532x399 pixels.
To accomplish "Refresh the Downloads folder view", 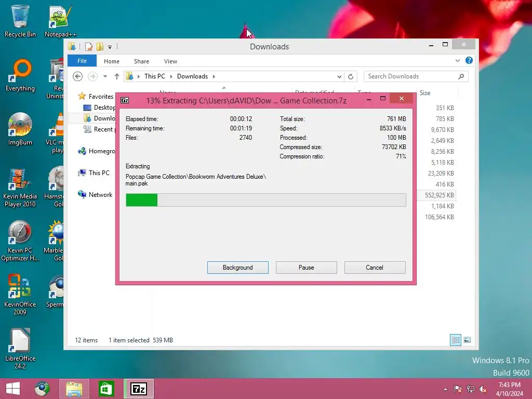I will pyautogui.click(x=351, y=76).
